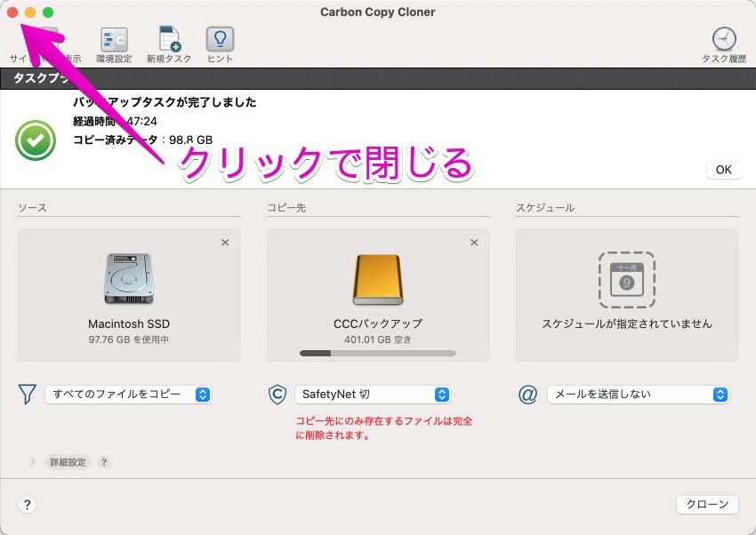Click the red SafetyNet warning text

pos(384,427)
